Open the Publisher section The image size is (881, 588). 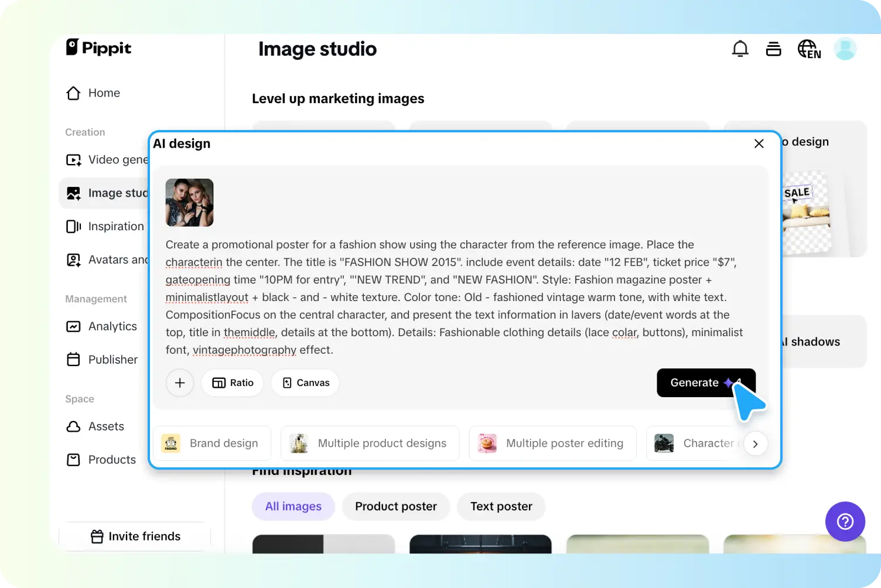point(112,359)
